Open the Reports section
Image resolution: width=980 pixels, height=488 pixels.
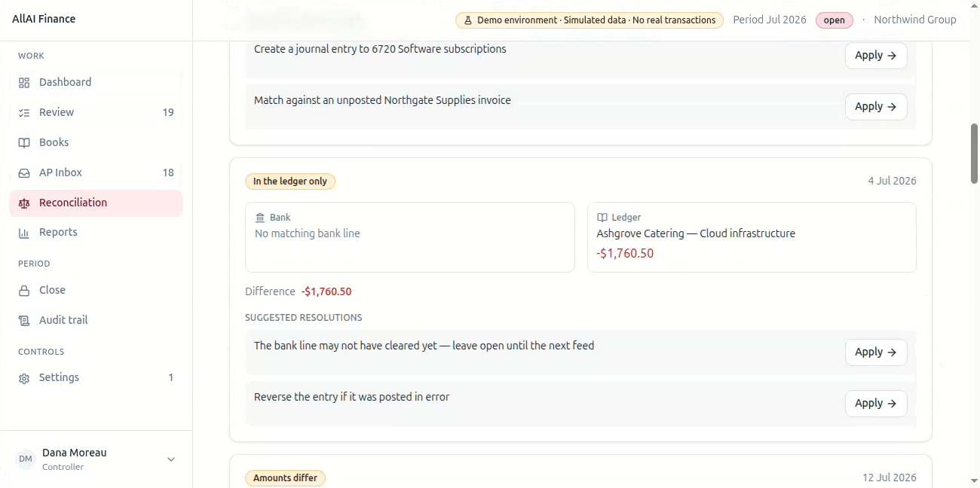click(x=96, y=233)
